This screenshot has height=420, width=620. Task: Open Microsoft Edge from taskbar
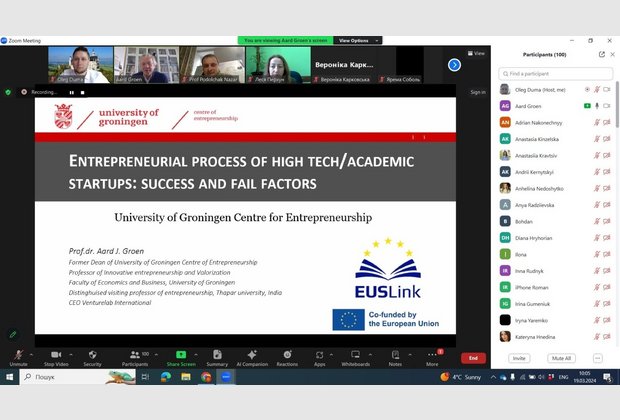(x=166, y=377)
